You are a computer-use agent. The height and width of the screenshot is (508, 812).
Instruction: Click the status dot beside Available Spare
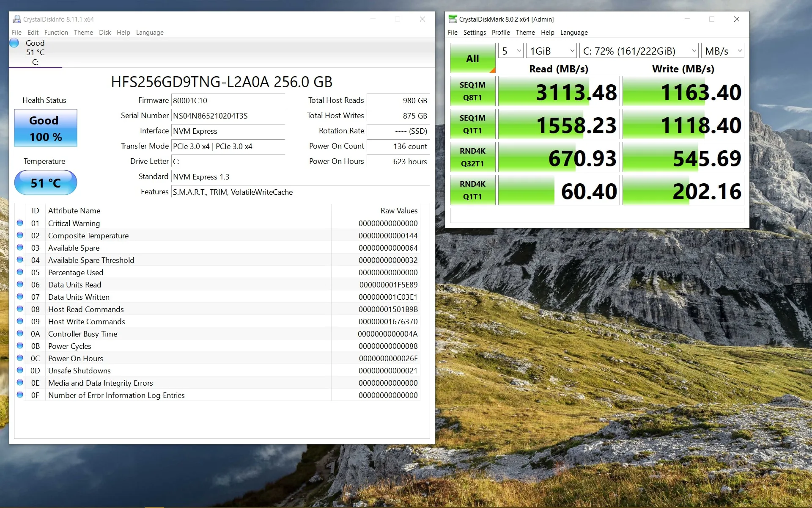tap(20, 247)
